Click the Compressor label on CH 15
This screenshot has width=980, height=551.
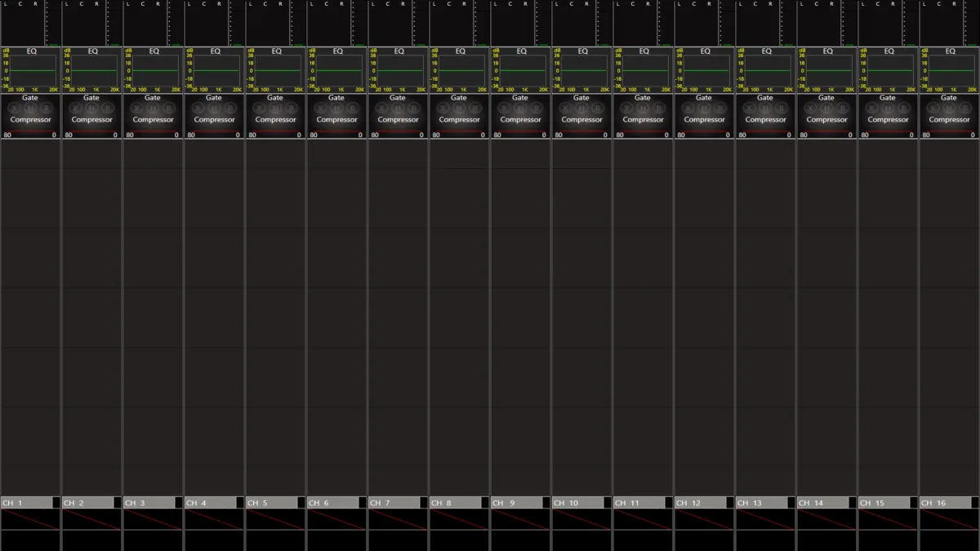(x=888, y=120)
